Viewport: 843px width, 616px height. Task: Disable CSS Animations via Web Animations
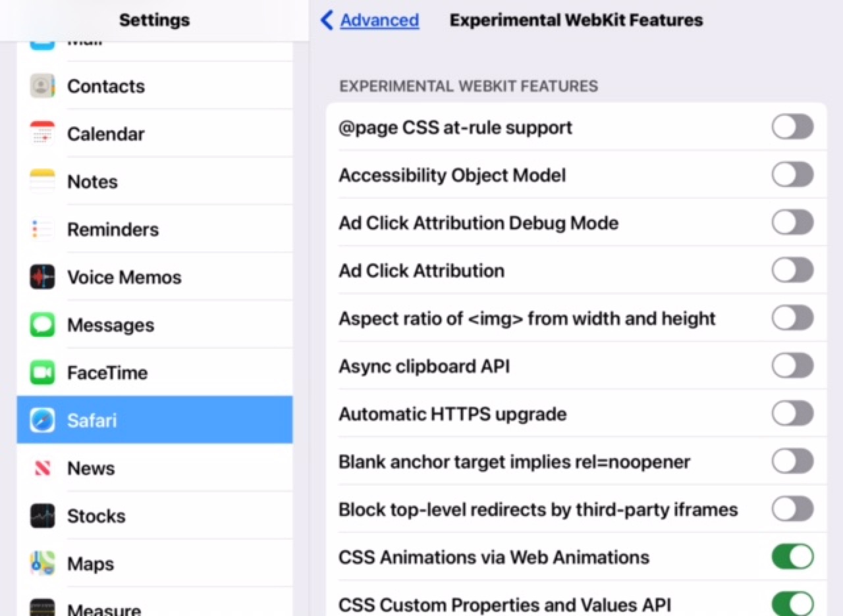[793, 557]
